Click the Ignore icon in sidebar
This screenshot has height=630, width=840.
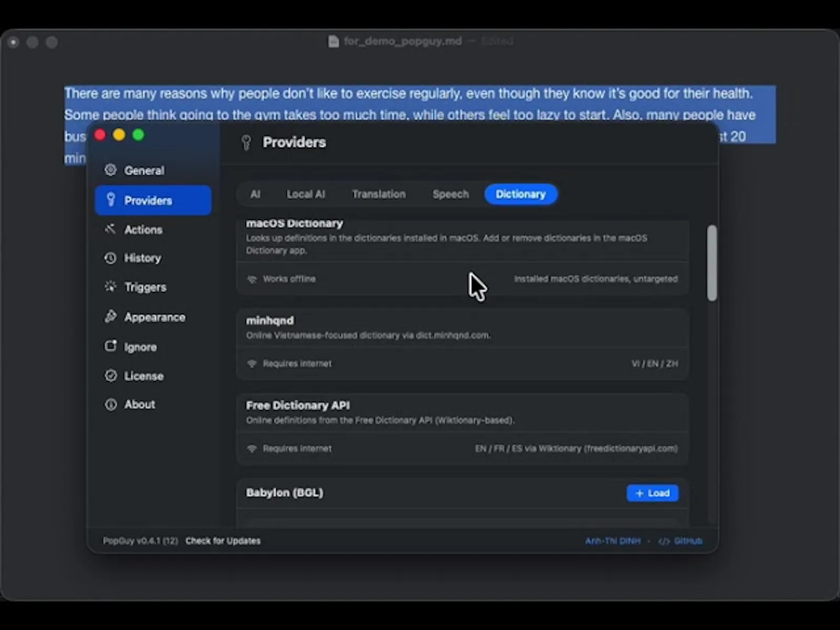coord(110,346)
